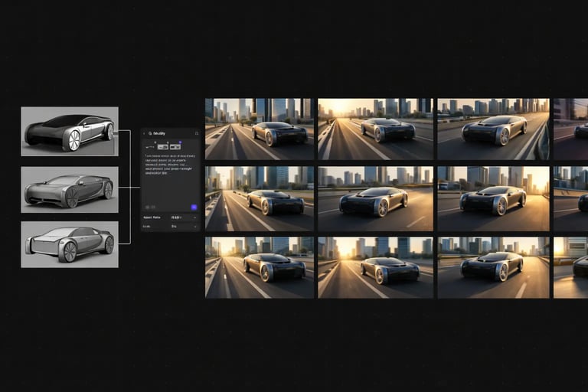Open bottom-row second generated car image

[x=375, y=268]
